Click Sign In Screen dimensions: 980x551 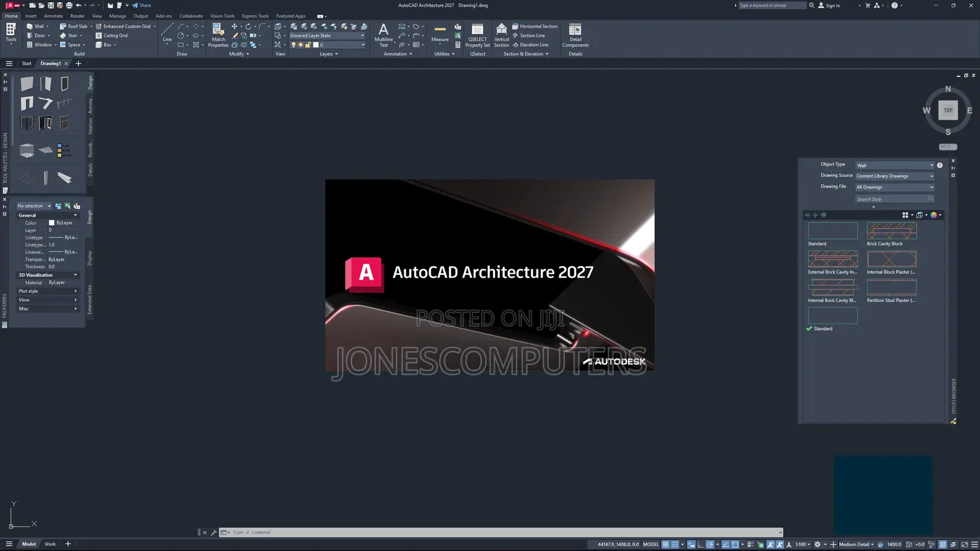pos(829,6)
